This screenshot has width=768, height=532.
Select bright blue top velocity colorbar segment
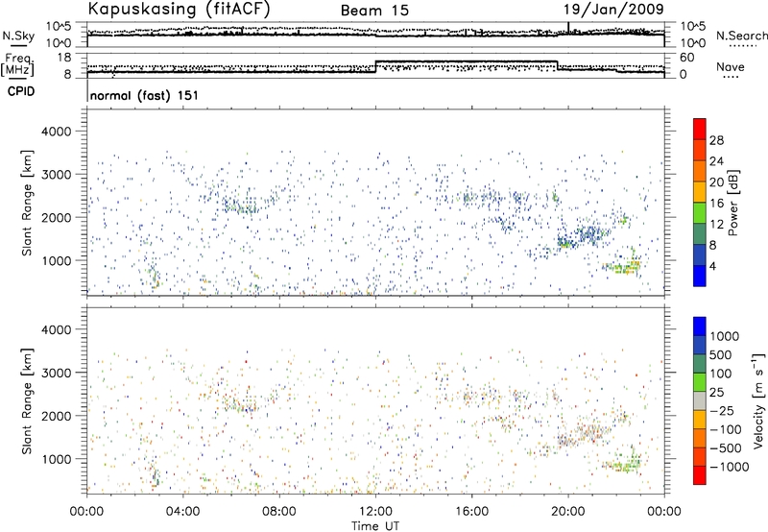[700, 326]
